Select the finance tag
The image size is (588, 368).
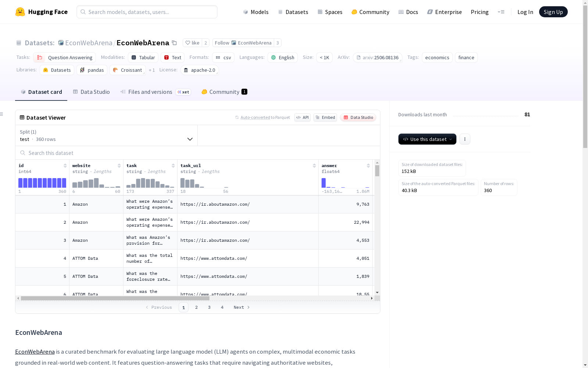pos(466,57)
